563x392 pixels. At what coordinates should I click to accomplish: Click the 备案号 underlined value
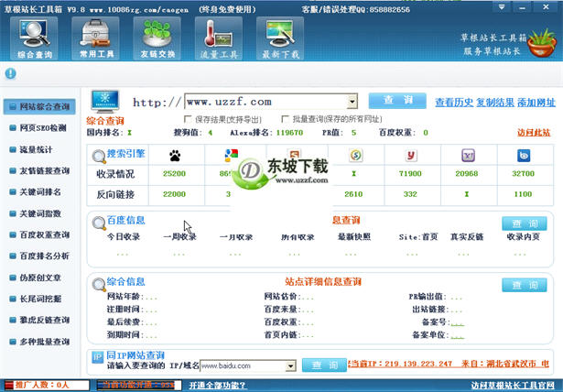tap(458, 322)
